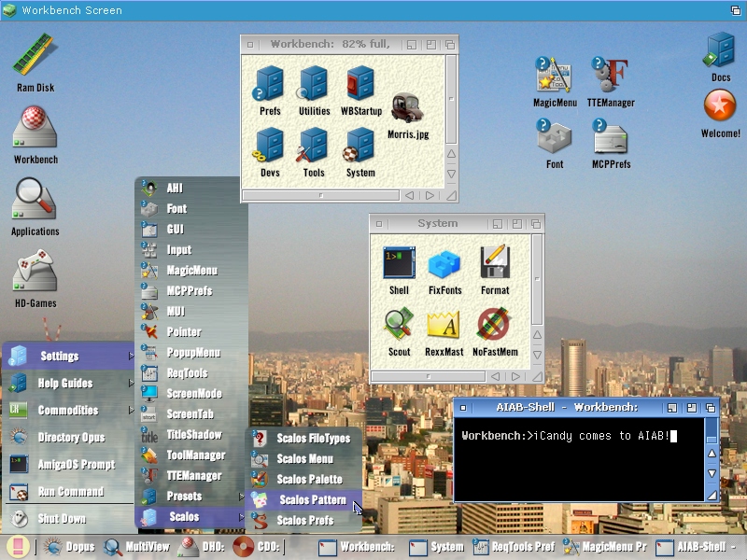Expand the Commodities submenu

69,410
